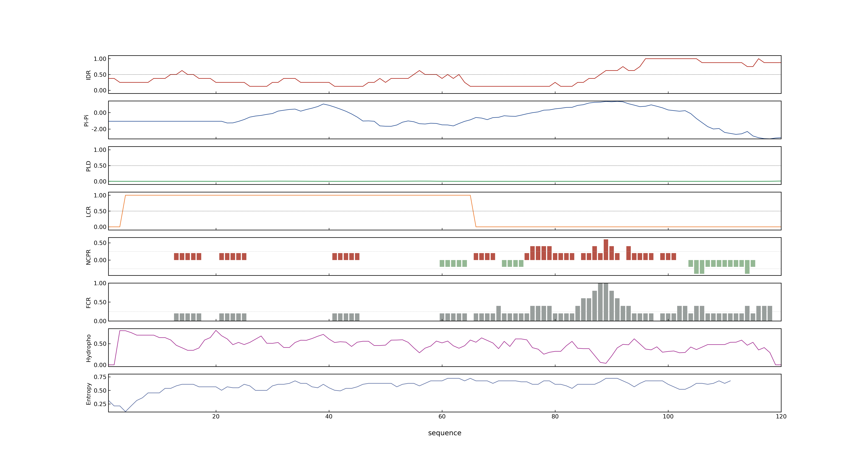The image size is (868, 463).
Task: Click the orange LCR plateau line
Action: (298, 195)
